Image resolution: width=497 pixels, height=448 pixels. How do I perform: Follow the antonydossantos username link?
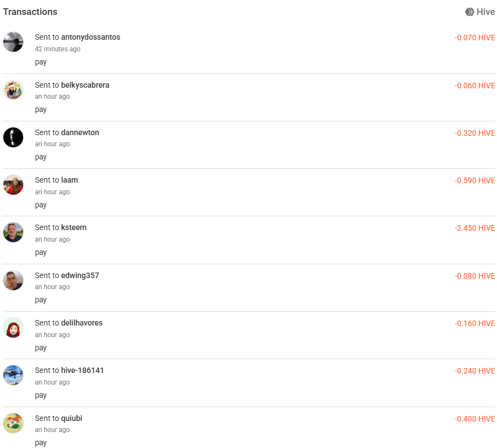pos(90,37)
